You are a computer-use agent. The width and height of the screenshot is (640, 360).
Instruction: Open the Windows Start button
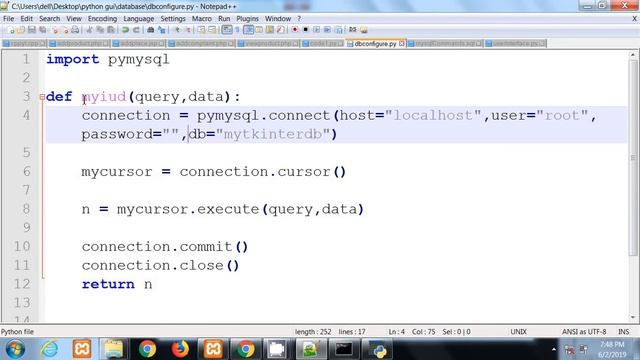pos(15,349)
